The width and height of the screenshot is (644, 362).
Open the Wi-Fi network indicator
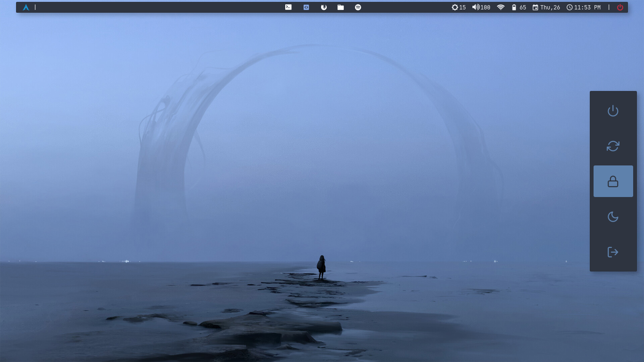point(501,7)
